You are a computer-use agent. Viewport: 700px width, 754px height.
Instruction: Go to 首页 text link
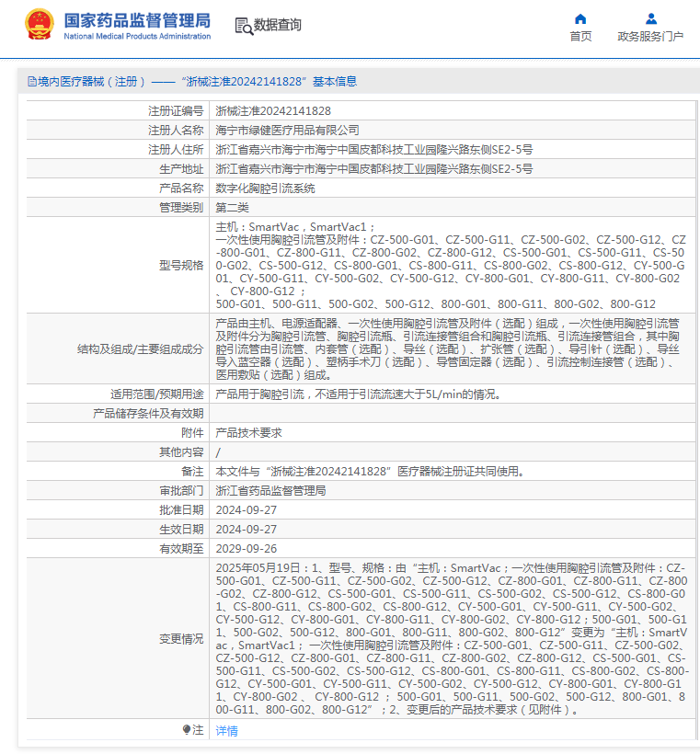580,37
